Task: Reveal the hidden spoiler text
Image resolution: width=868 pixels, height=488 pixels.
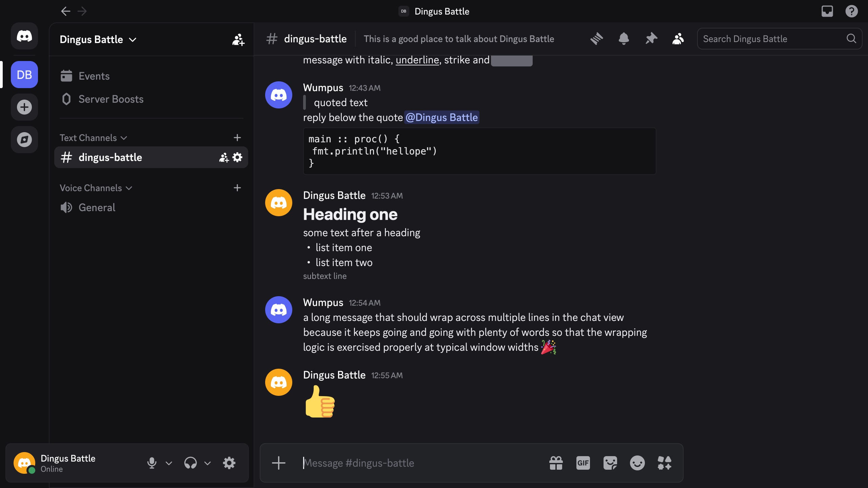Action: coord(512,60)
